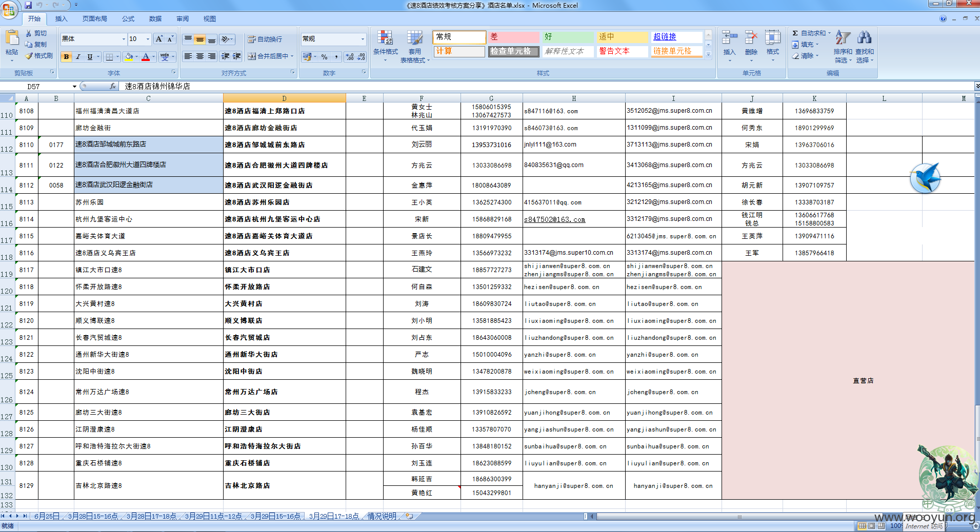Toggle Bottom Align
The width and height of the screenshot is (980, 532).
pos(212,39)
